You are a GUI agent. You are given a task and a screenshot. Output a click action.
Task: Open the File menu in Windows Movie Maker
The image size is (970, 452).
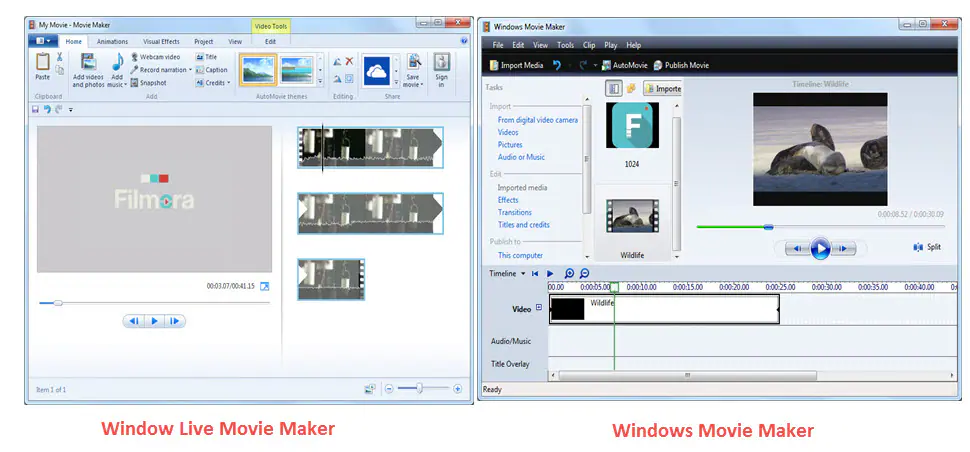pos(498,45)
